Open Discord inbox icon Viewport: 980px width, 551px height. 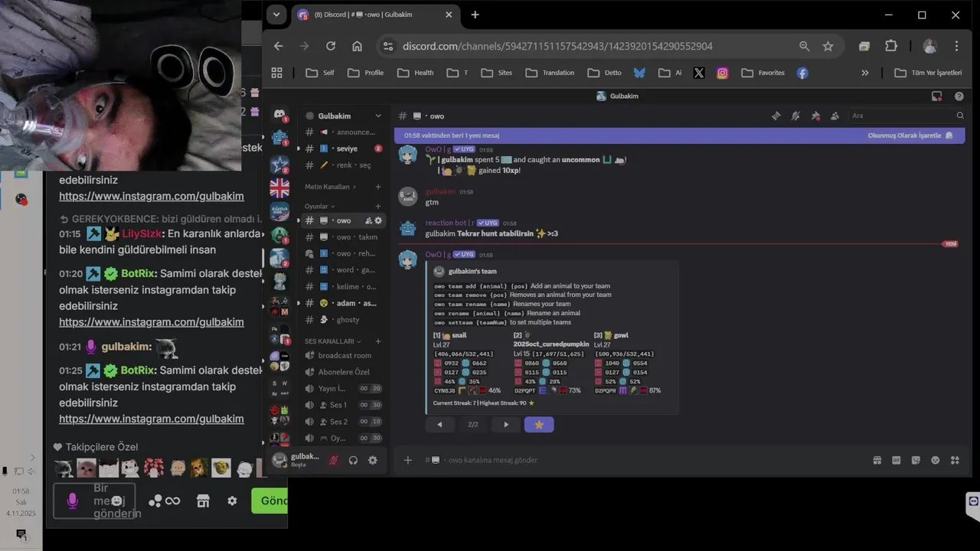(x=936, y=96)
